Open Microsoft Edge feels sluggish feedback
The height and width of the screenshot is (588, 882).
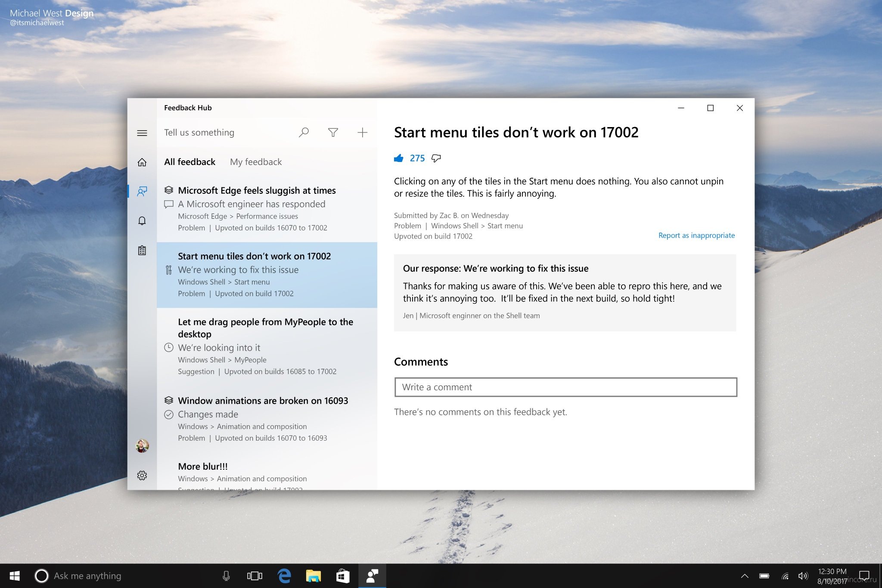[x=267, y=208]
